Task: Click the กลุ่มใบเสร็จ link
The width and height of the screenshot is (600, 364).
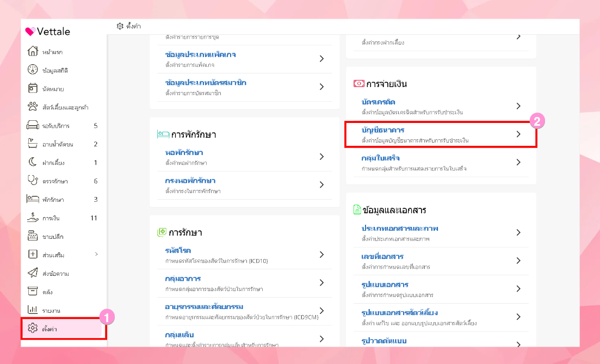Action: (381, 158)
